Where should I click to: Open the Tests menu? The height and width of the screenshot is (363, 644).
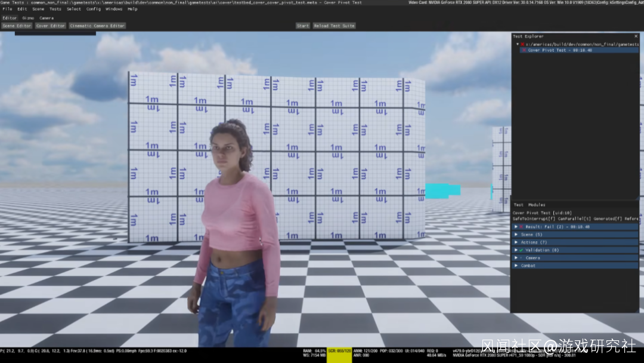55,9
